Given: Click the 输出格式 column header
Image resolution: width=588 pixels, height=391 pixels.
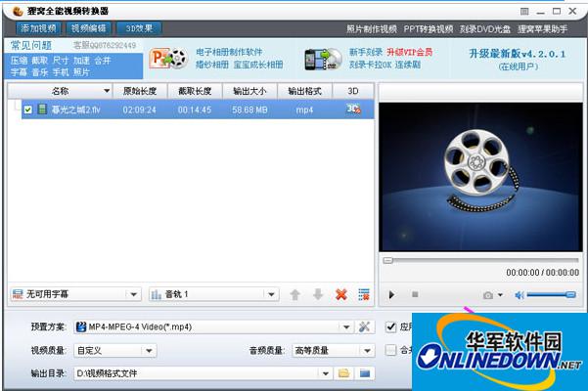Looking at the screenshot, I should tap(304, 91).
